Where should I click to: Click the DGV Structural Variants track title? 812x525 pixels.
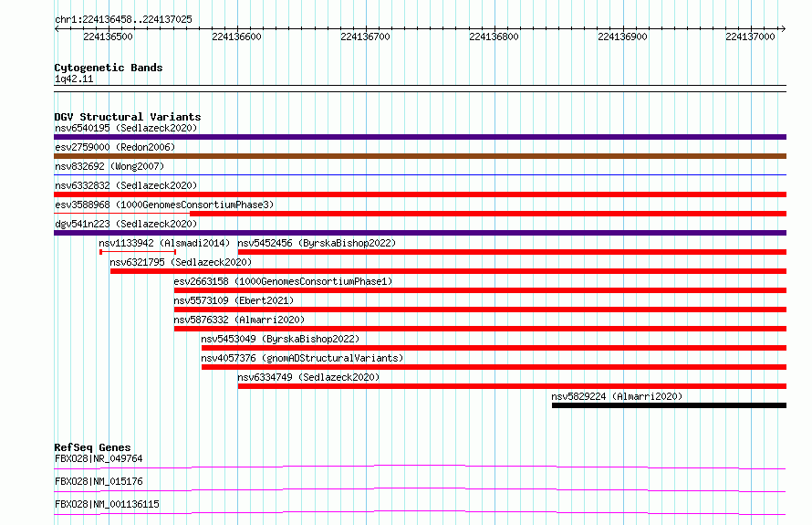(128, 117)
